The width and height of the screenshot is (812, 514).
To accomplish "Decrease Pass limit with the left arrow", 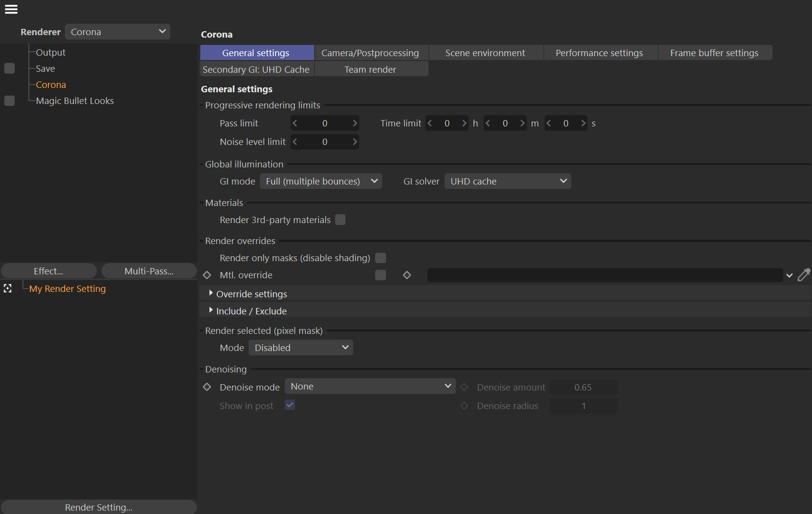I will [x=295, y=123].
